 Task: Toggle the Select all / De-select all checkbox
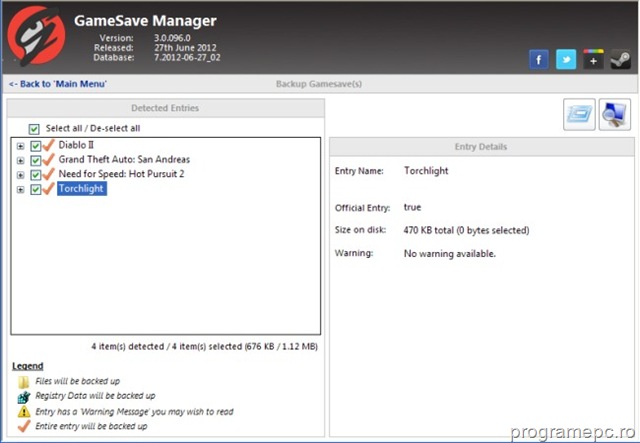pyautogui.click(x=34, y=129)
